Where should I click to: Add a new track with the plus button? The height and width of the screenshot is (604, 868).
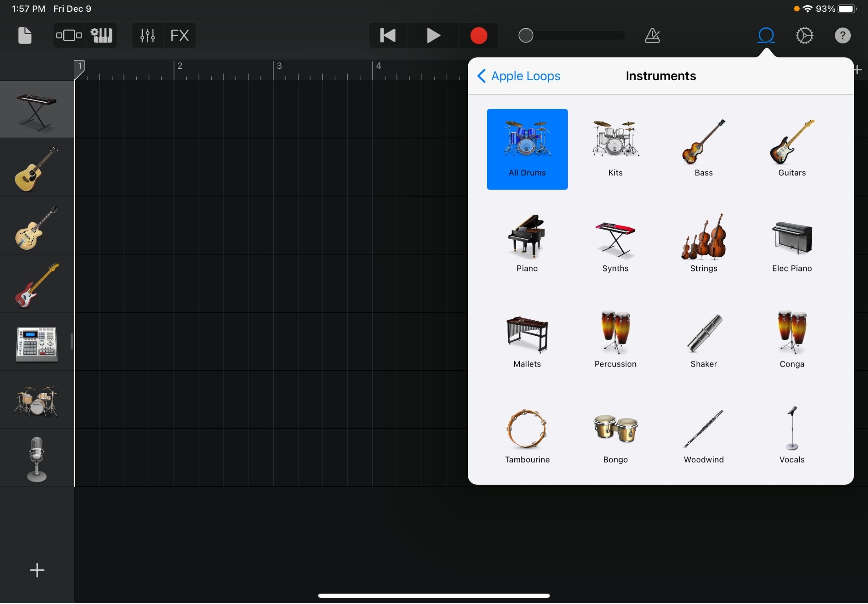tap(37, 570)
